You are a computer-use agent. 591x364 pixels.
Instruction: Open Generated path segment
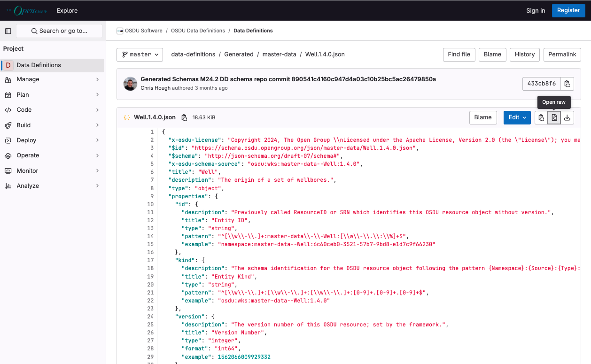(239, 54)
